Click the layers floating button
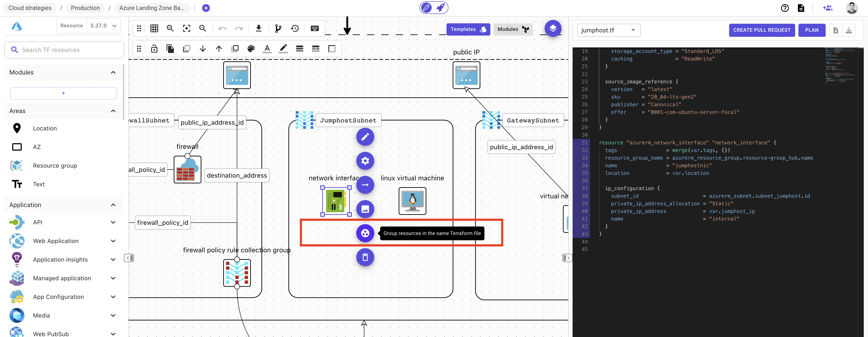The height and width of the screenshot is (337, 868). pyautogui.click(x=553, y=29)
